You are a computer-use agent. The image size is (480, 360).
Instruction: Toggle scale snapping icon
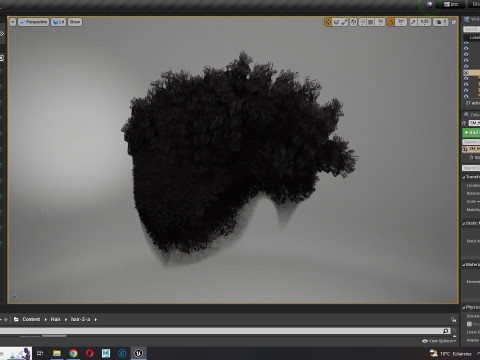[x=413, y=22]
